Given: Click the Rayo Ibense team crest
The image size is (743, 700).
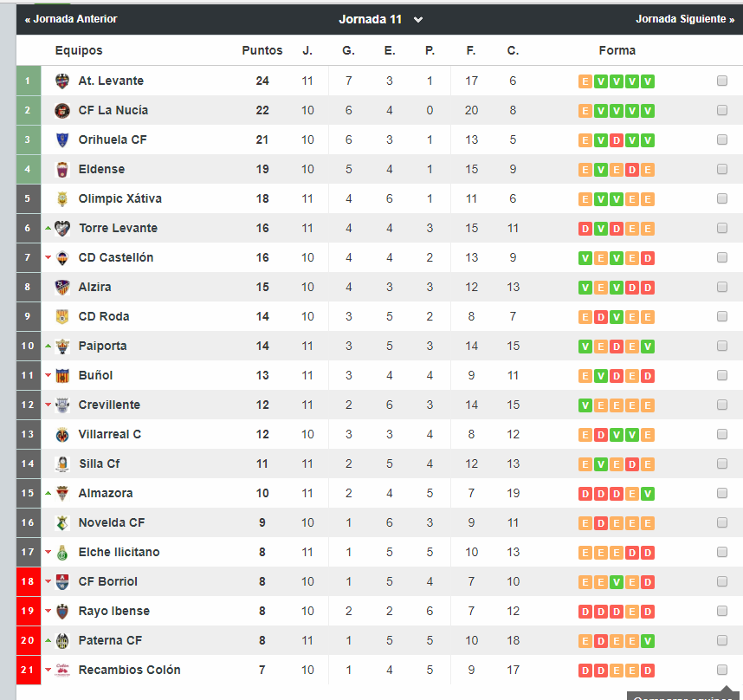Looking at the screenshot, I should tap(62, 612).
